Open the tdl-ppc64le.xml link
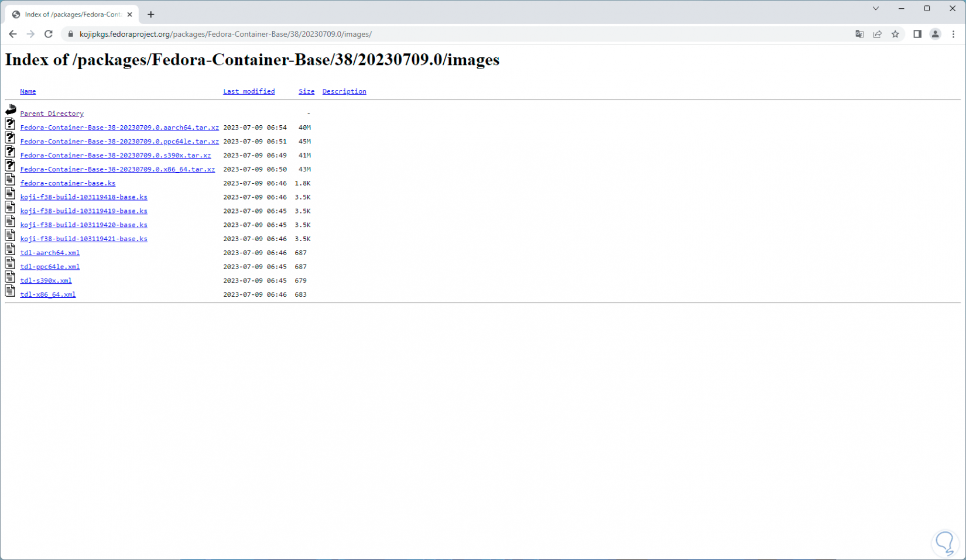This screenshot has width=966, height=560. tap(50, 267)
